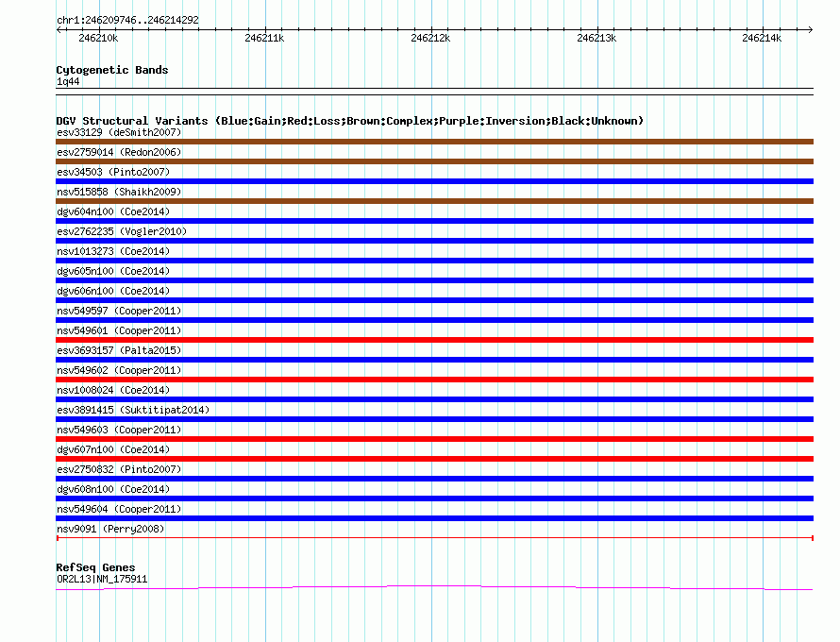This screenshot has width=840, height=642.
Task: Select the red bar below dgv607n100
Action: pos(434,459)
